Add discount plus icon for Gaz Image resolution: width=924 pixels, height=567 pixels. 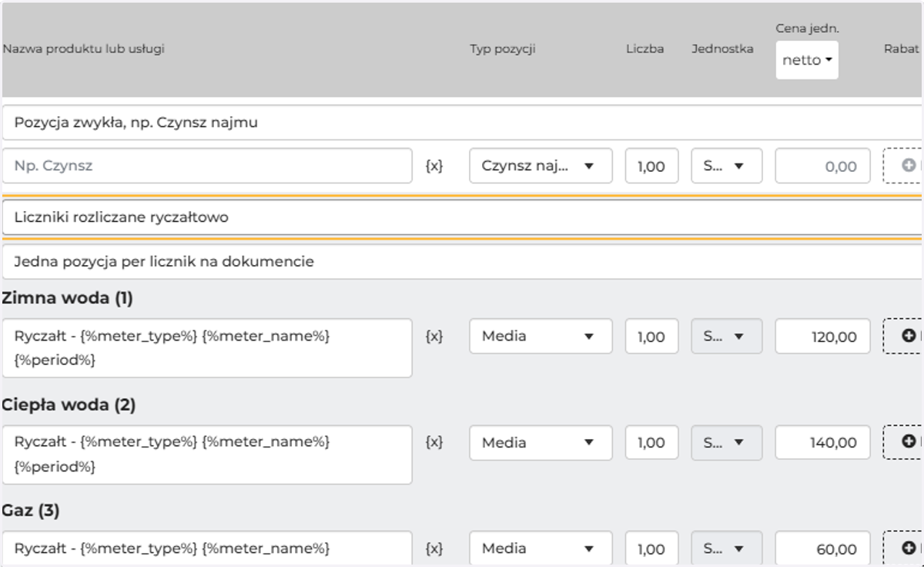click(x=909, y=549)
